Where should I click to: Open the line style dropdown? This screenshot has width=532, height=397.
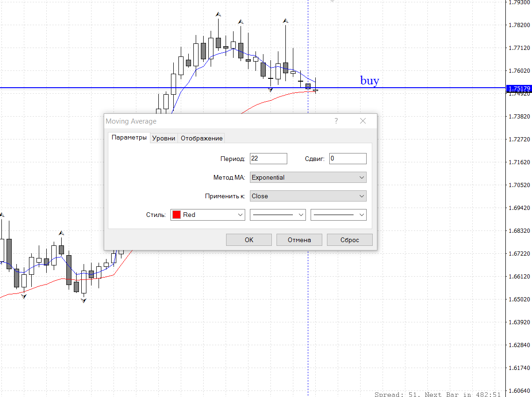[278, 215]
